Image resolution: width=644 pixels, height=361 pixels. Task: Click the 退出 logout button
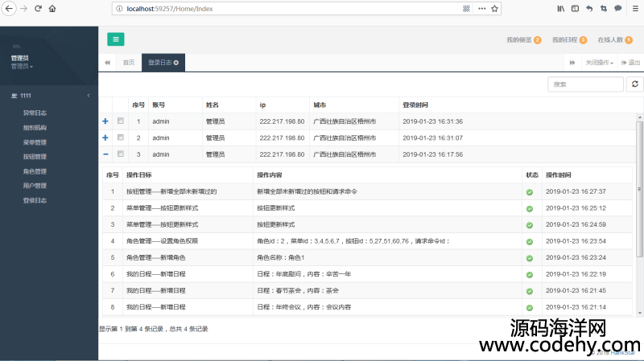(630, 62)
